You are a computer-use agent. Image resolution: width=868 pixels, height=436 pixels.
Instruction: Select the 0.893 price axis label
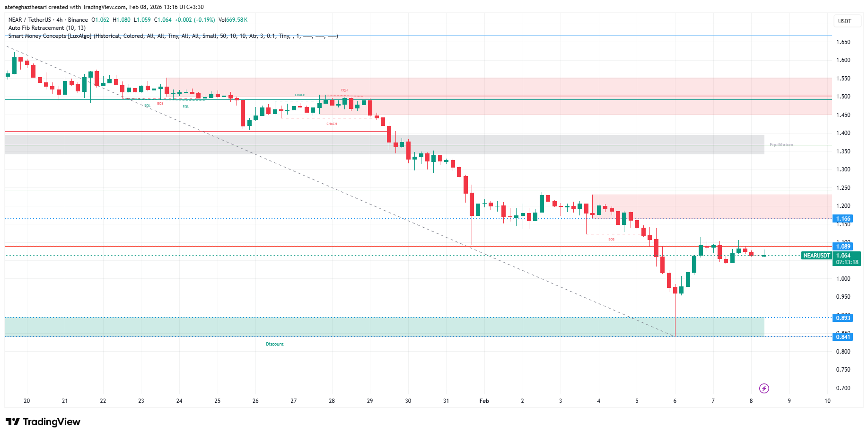(x=842, y=318)
